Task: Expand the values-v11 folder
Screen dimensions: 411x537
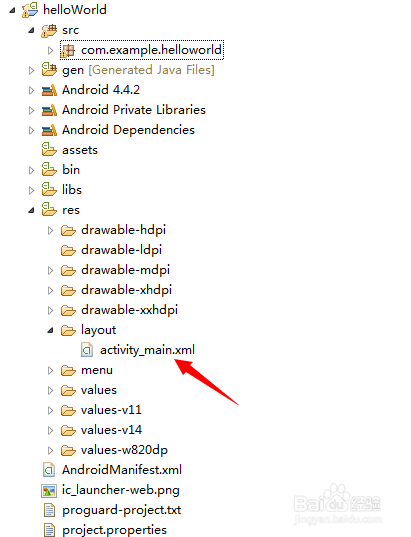Action: click(x=50, y=410)
